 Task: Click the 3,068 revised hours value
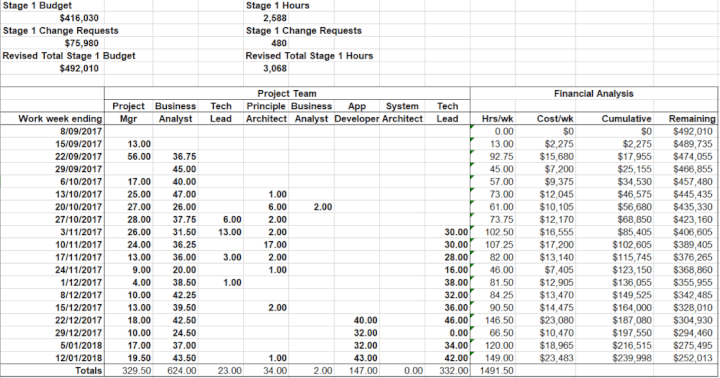point(275,68)
